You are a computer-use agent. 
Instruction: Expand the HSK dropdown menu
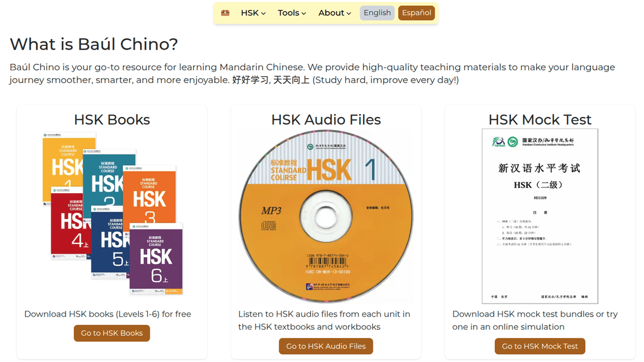coord(253,13)
